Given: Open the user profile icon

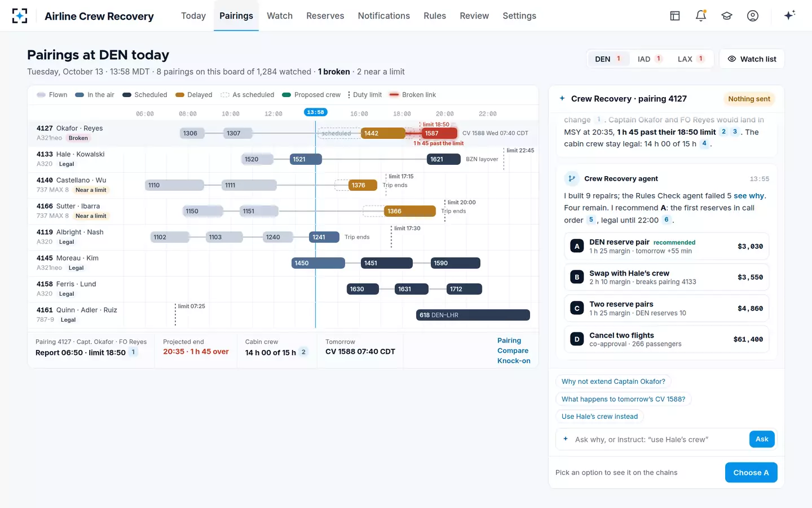Looking at the screenshot, I should click(x=753, y=16).
